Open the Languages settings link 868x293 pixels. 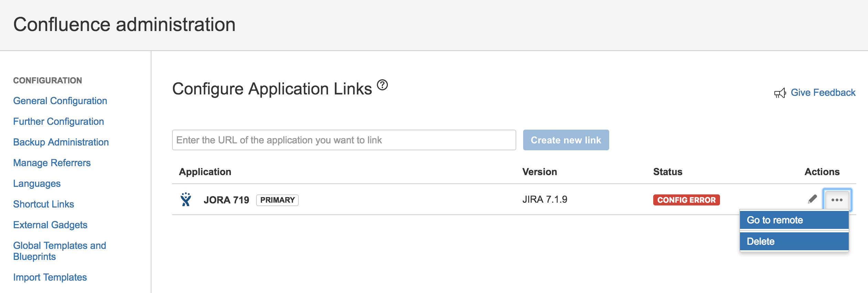click(x=37, y=183)
